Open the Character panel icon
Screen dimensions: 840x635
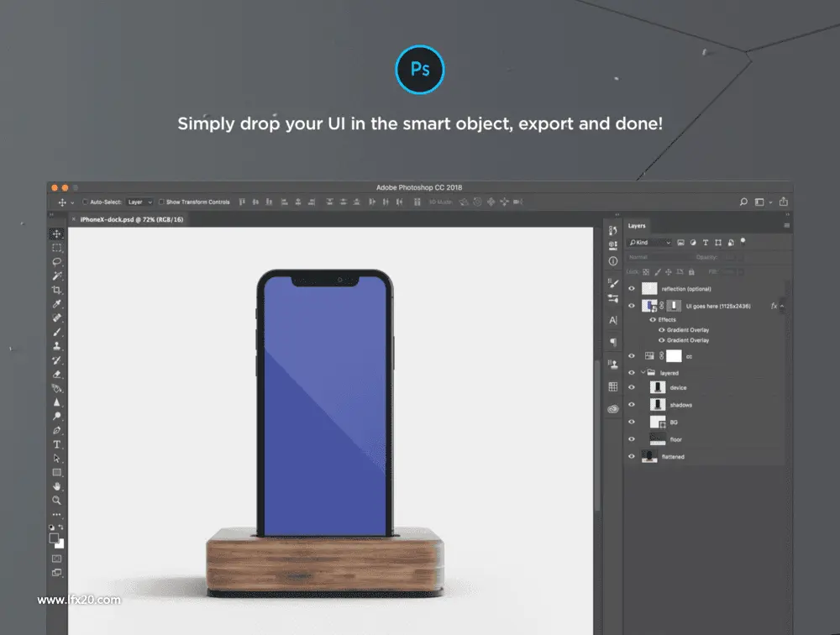tap(613, 320)
